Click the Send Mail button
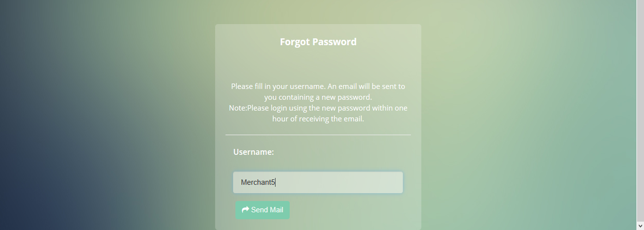The width and height of the screenshot is (644, 230). (x=262, y=210)
